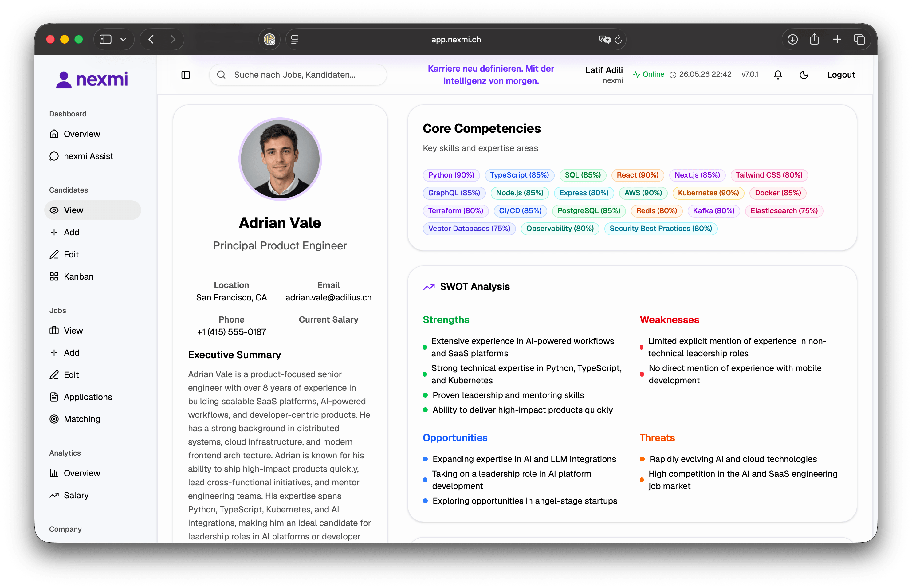Focus the Jobs, Kandidaten search field
This screenshot has width=912, height=588.
tap(298, 75)
